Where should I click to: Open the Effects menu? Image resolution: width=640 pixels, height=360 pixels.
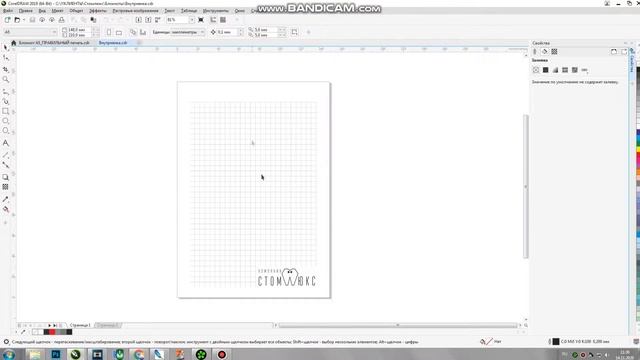pyautogui.click(x=98, y=11)
